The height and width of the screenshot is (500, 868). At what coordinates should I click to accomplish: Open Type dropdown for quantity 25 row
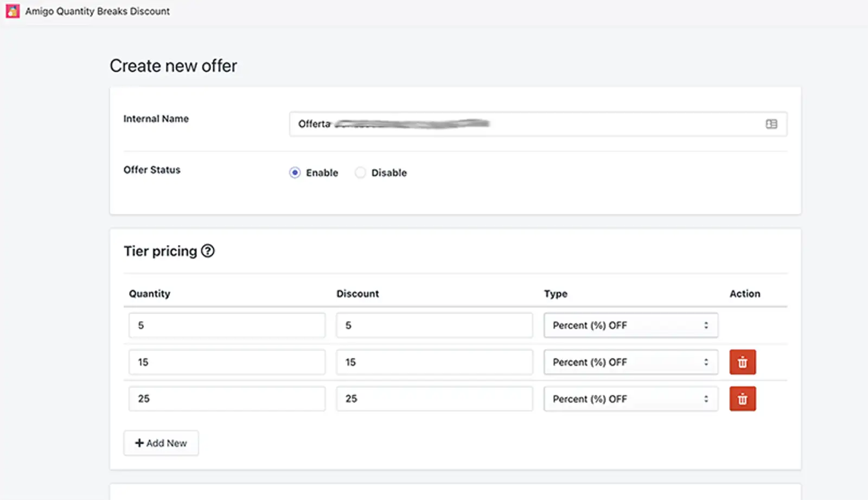[630, 399]
